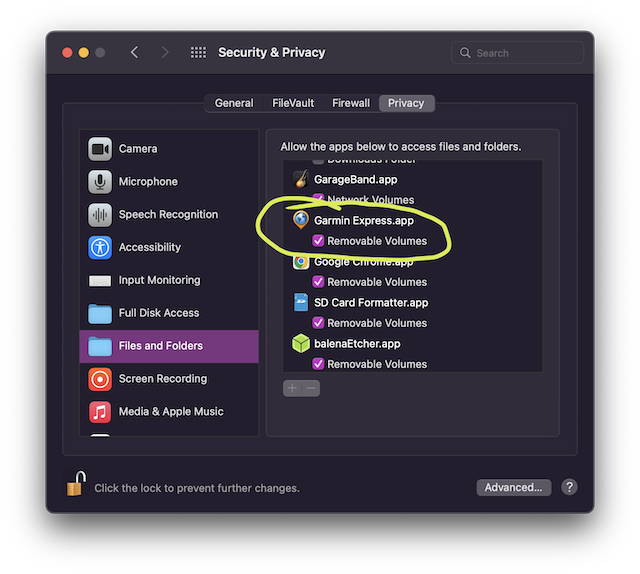Switch to the Firewall tab
This screenshot has height=574, width=640.
(x=351, y=103)
